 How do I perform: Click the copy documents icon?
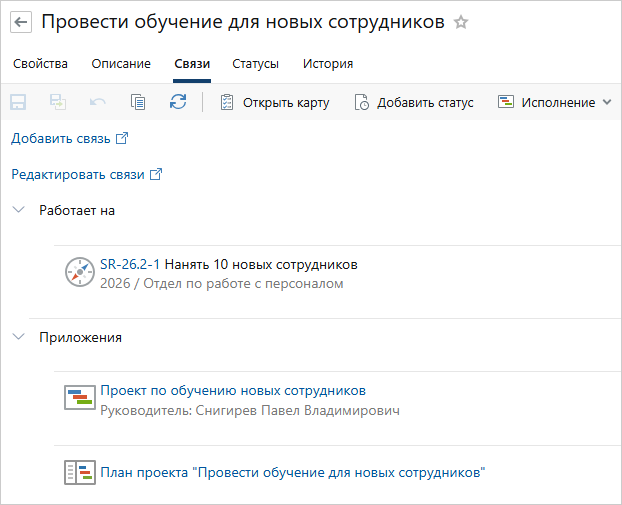pyautogui.click(x=138, y=102)
